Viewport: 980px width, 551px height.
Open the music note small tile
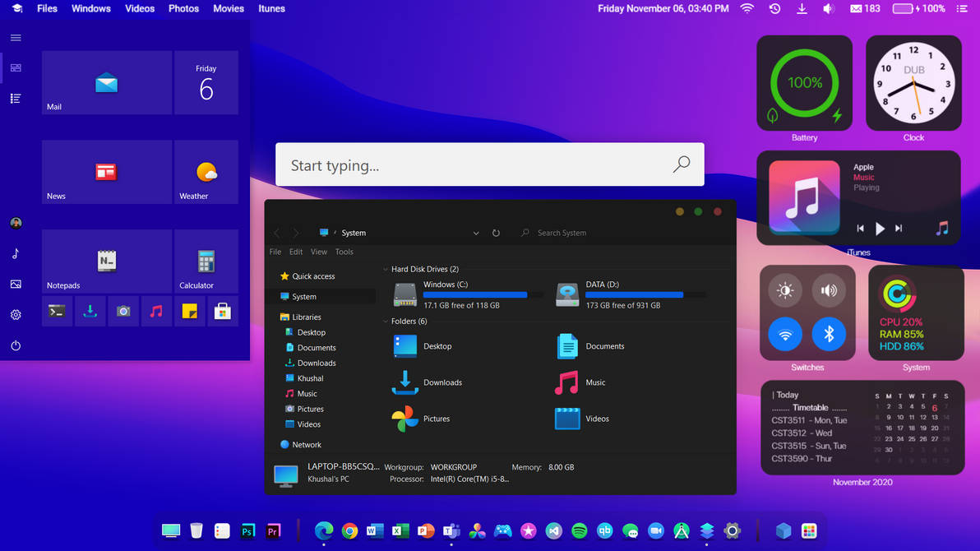[x=156, y=311]
